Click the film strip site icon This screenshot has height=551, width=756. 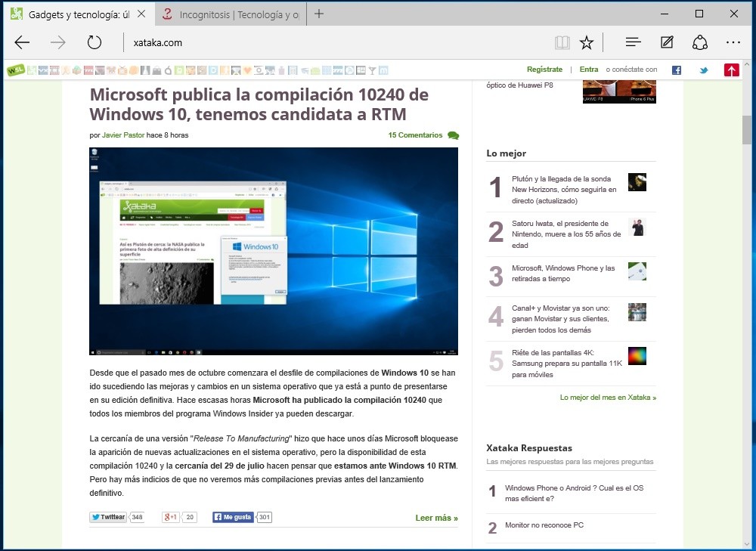[x=54, y=70]
